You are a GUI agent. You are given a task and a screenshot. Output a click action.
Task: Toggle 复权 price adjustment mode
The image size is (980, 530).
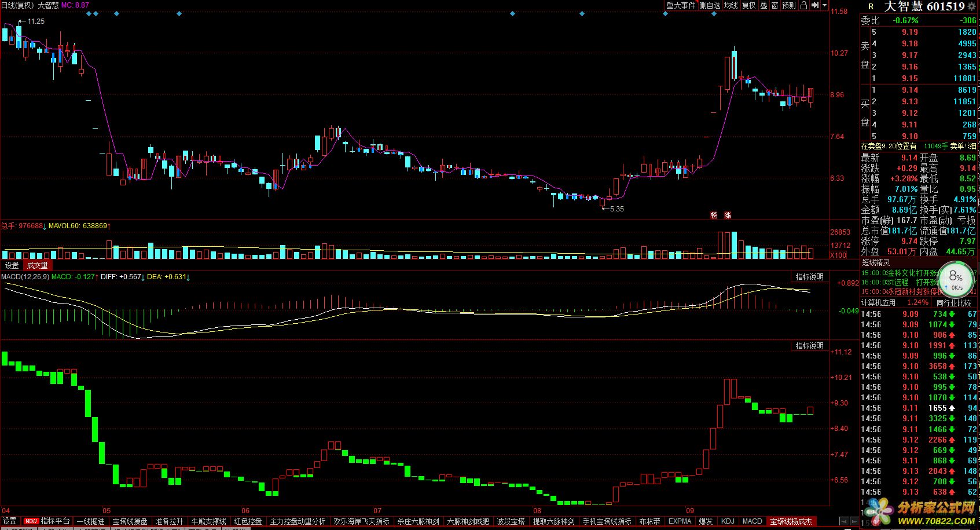(749, 5)
